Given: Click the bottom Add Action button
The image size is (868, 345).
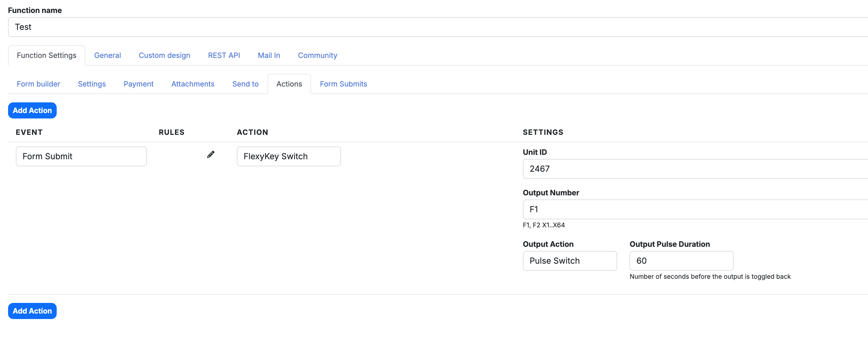Looking at the screenshot, I should point(32,311).
